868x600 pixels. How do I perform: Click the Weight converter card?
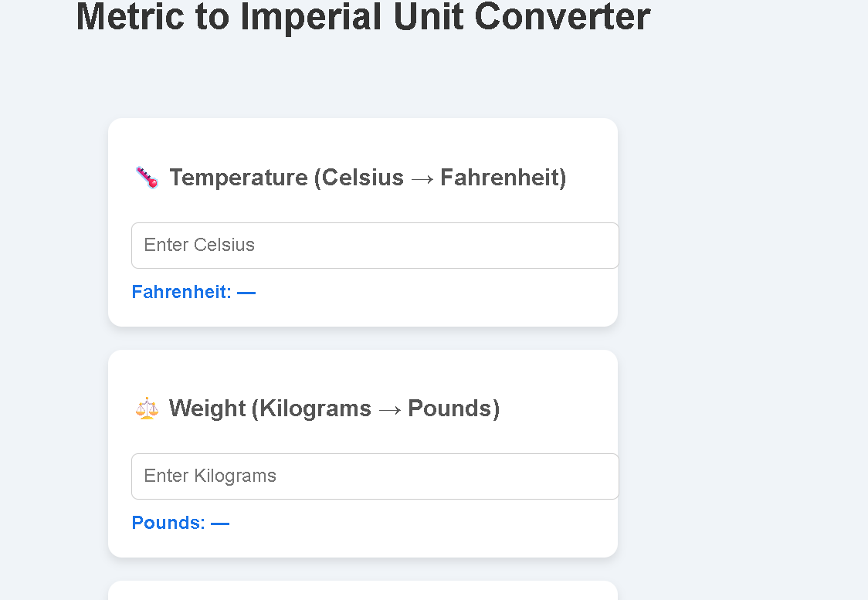[362, 453]
